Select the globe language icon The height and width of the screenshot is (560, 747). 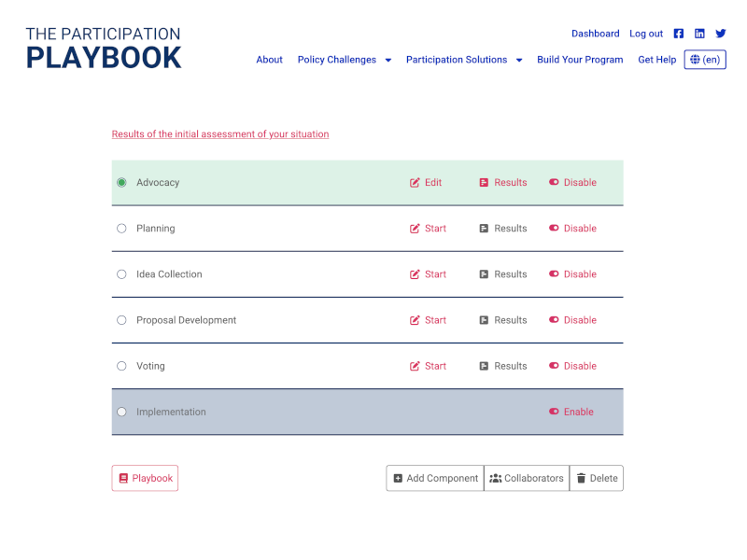(697, 59)
